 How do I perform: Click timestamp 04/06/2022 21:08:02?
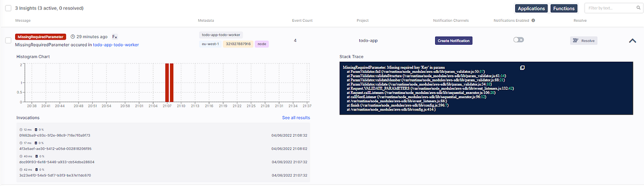click(289, 149)
